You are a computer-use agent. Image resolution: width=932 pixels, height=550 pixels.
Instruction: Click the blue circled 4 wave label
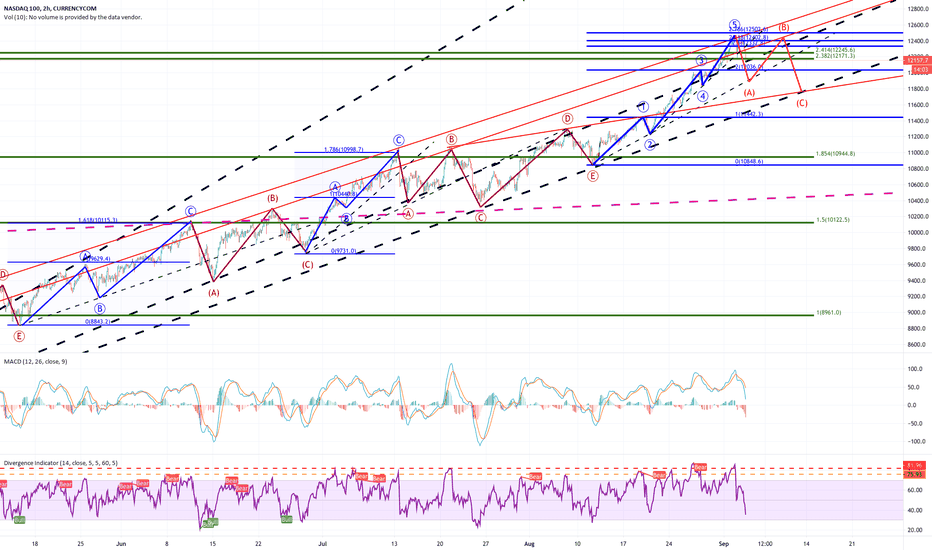click(x=703, y=96)
